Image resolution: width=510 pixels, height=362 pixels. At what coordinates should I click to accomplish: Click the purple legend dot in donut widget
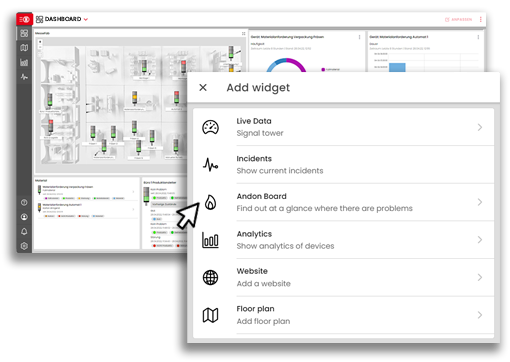323,69
